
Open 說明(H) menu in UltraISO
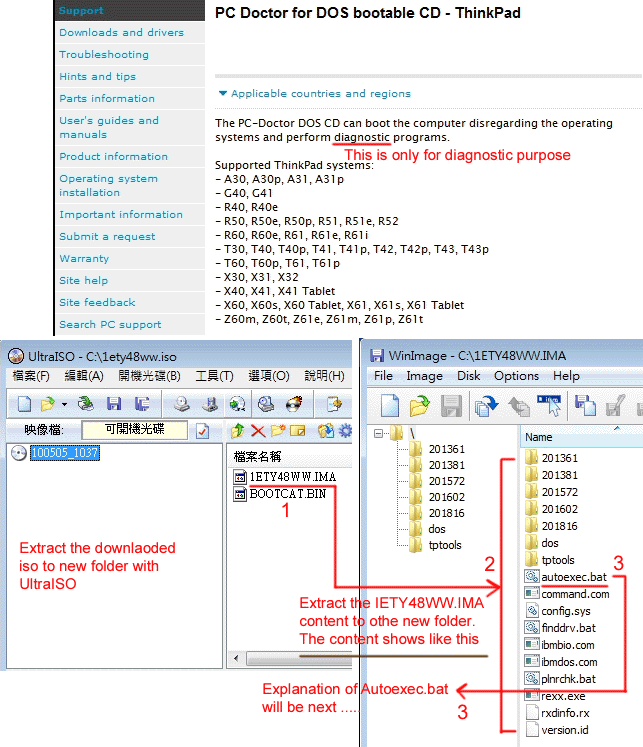coord(324,376)
